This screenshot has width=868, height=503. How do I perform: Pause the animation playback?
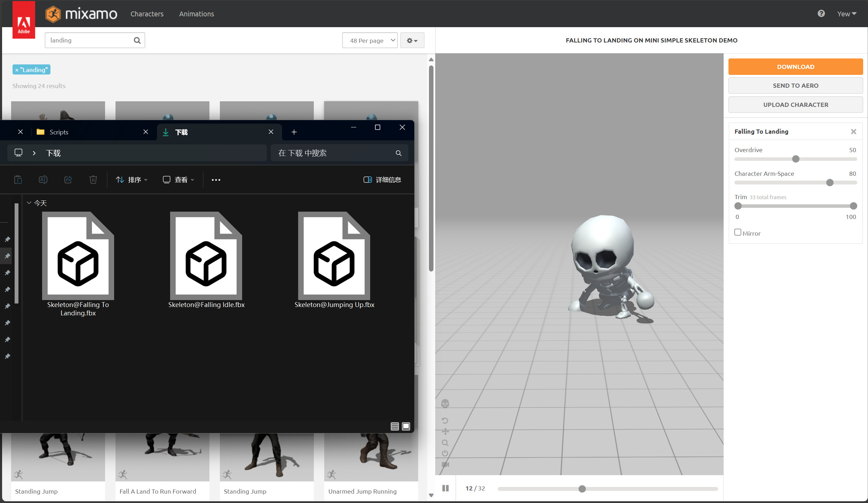click(445, 488)
